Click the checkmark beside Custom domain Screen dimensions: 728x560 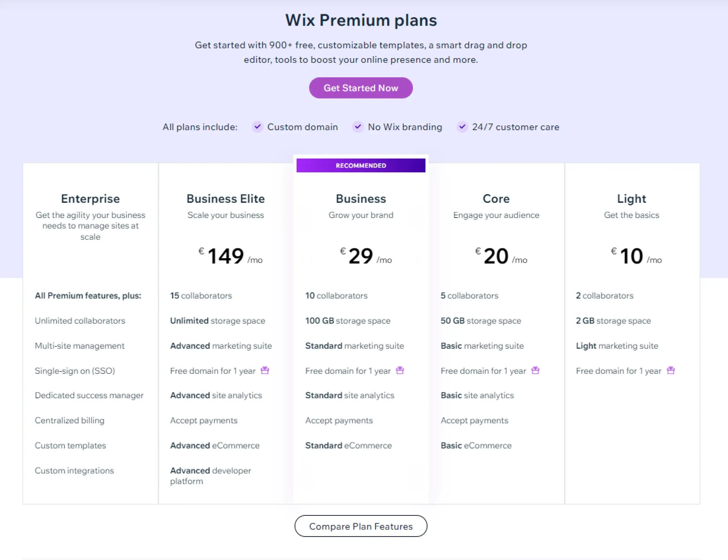click(257, 127)
